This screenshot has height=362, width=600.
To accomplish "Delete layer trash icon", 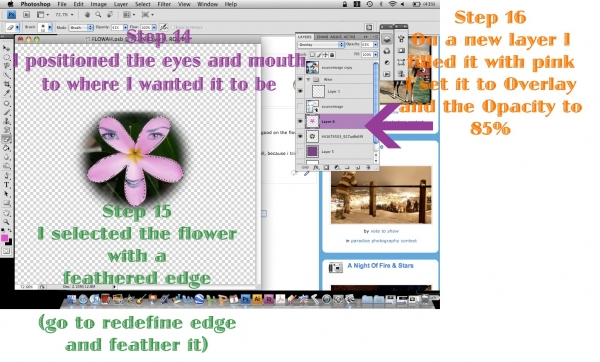I will 368,168.
